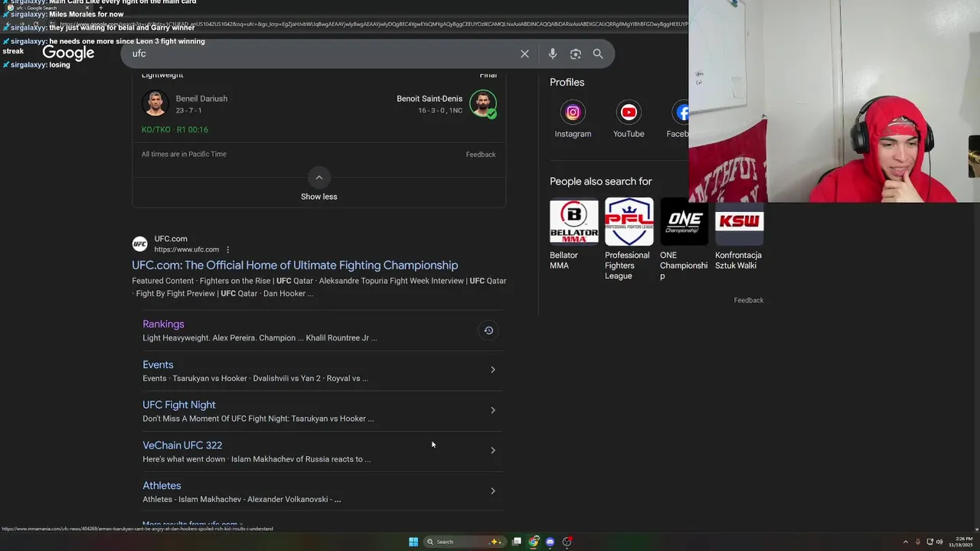The width and height of the screenshot is (980, 551).
Task: Open OBS icon on the taskbar
Action: pyautogui.click(x=567, y=542)
